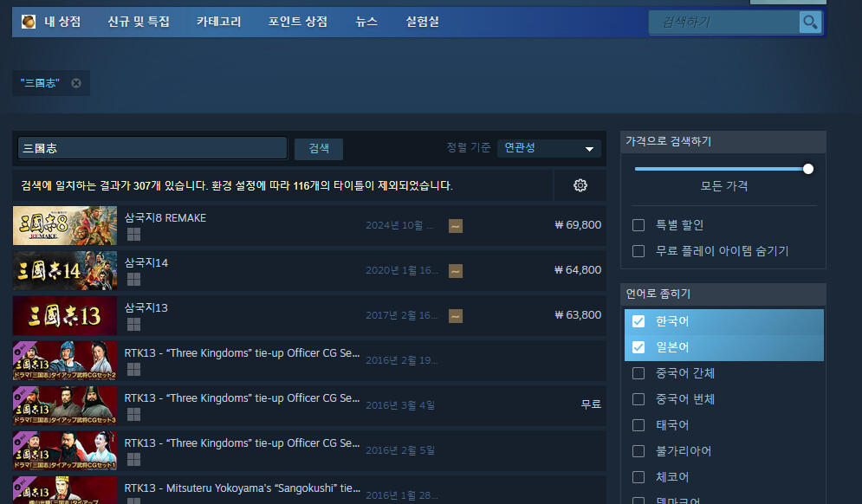862x504 pixels.
Task: Click the price range slider handle
Action: pyautogui.click(x=808, y=169)
